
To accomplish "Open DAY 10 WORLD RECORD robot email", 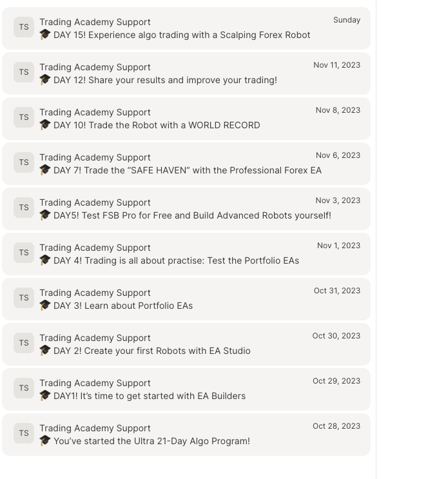I will point(186,119).
